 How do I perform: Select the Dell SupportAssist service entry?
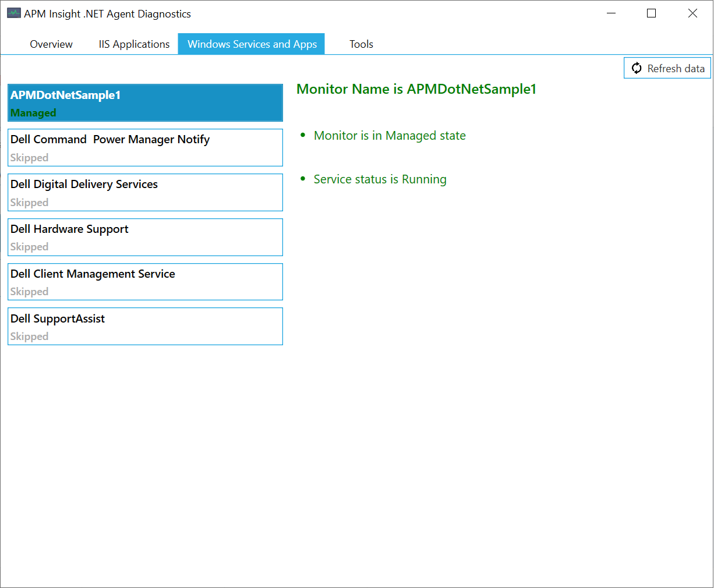click(145, 326)
